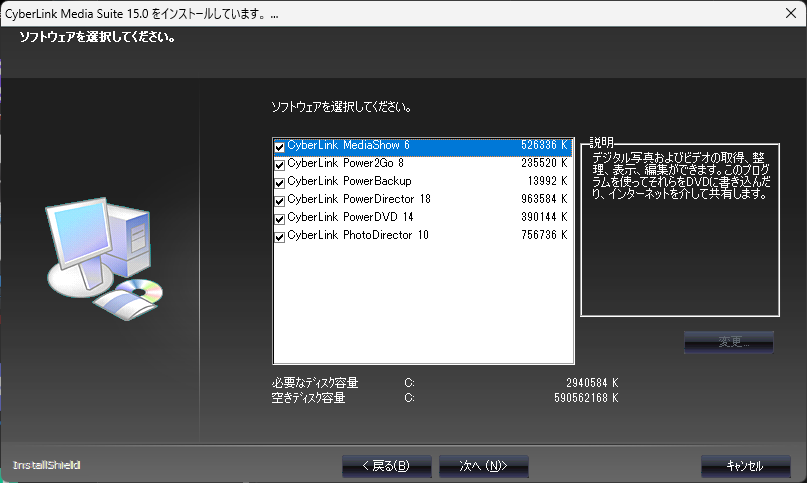Viewport: 807px width, 483px height.
Task: Click the 13992 K size value
Action: [x=547, y=181]
